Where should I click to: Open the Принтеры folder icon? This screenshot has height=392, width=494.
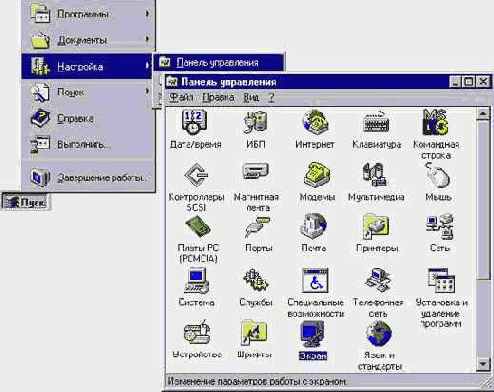[376, 228]
